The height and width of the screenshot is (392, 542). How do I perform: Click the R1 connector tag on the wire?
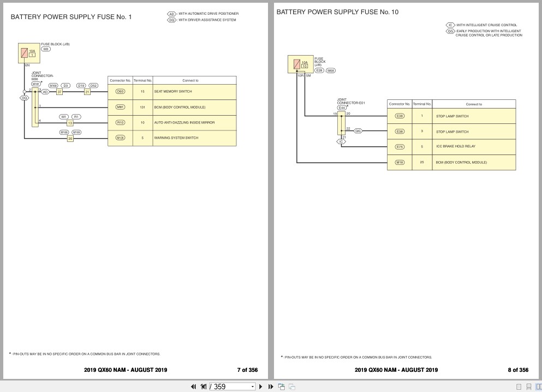pos(76,117)
